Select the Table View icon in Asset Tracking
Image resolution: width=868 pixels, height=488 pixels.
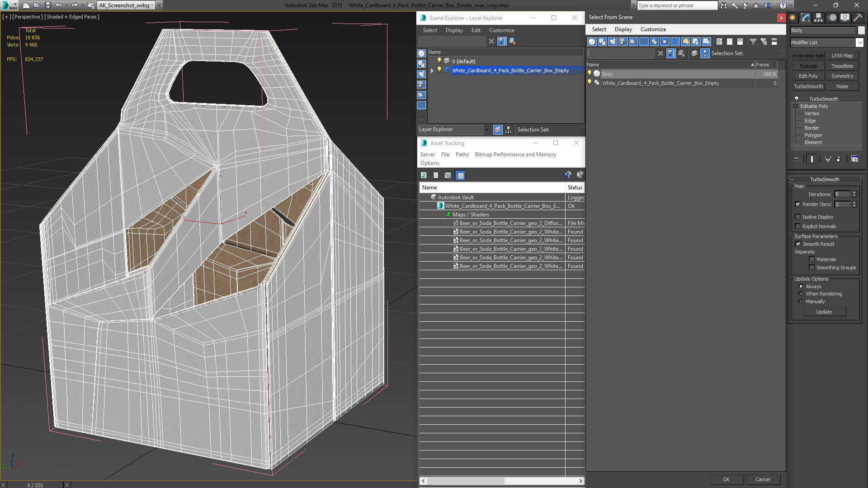460,175
